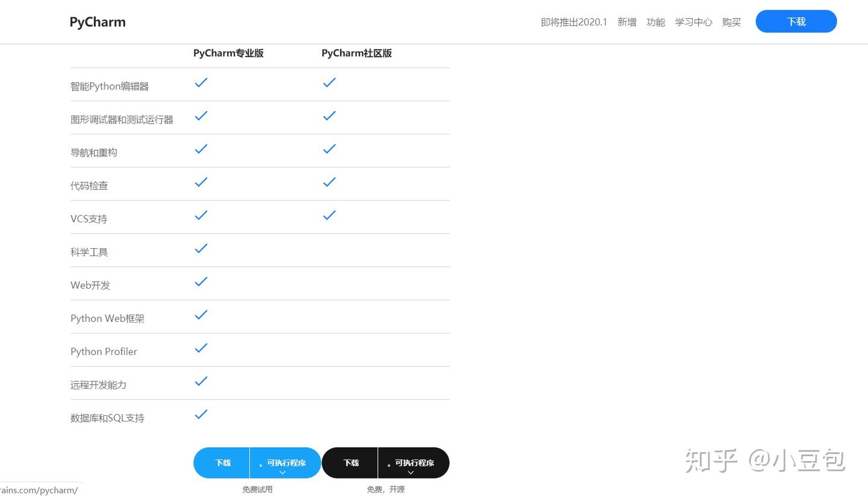
Task: Click the VCS支持 row label
Action: tap(89, 219)
